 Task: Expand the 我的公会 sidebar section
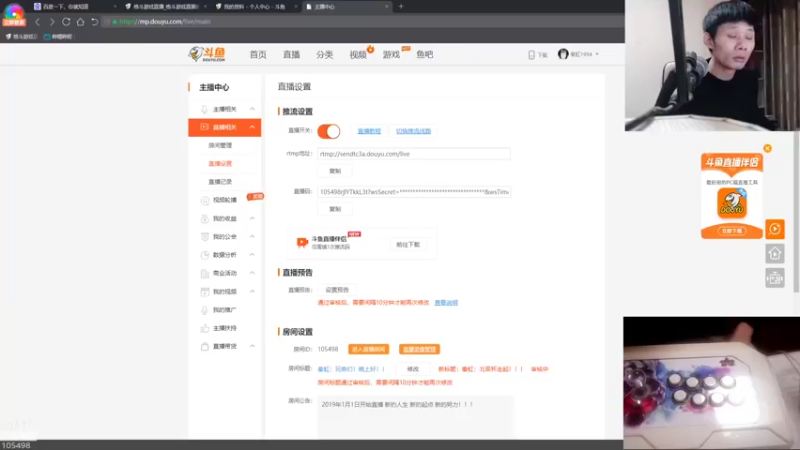(252, 237)
